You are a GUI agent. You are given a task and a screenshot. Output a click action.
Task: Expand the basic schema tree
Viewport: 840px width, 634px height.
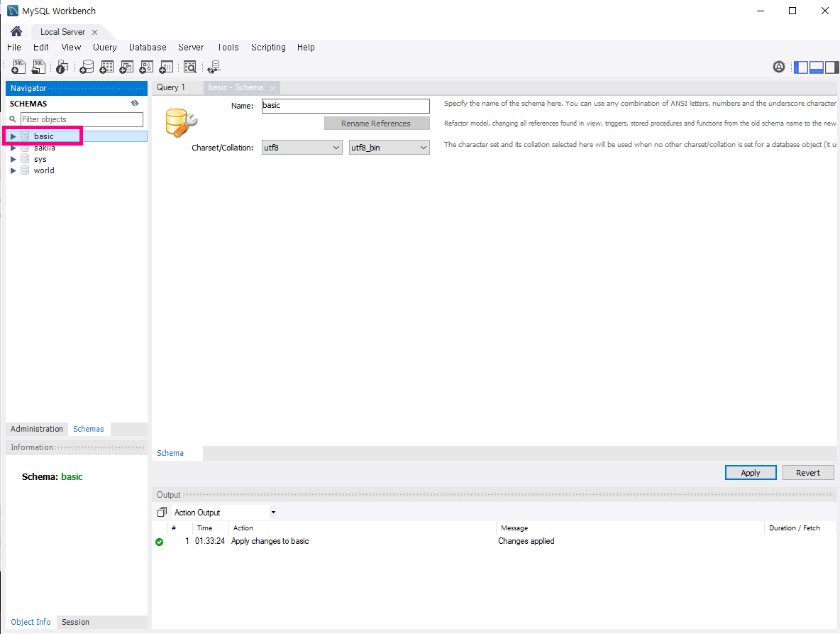click(13, 136)
